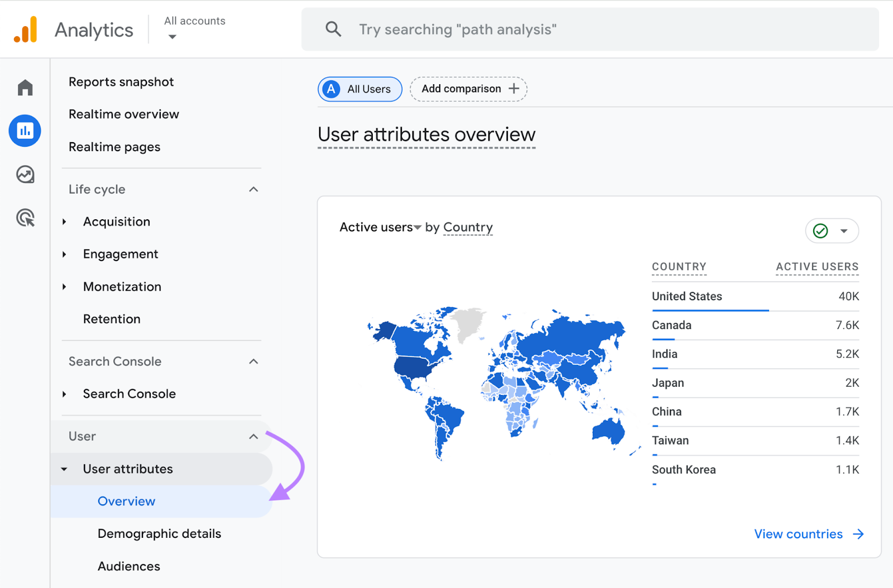The height and width of the screenshot is (588, 893).
Task: Select the Reports bar-chart icon in sidebar
Action: click(25, 131)
